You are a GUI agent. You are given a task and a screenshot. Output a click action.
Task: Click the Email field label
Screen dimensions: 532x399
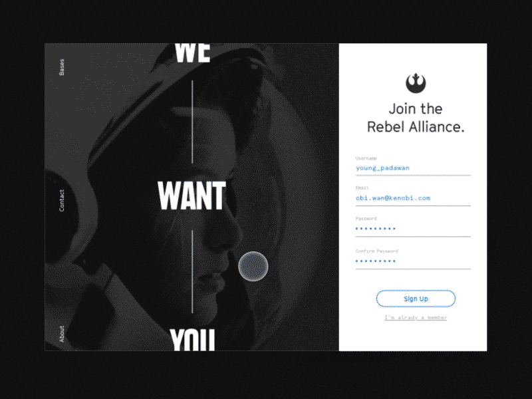[362, 188]
